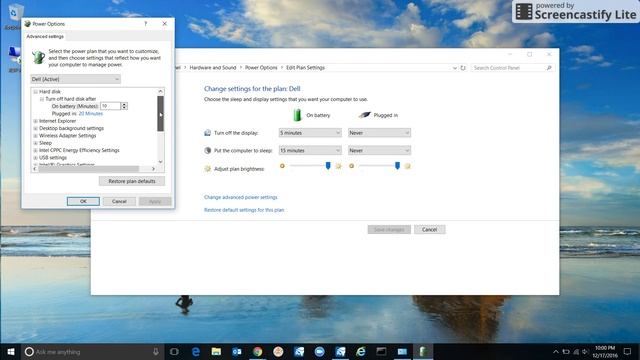640x360 pixels.
Task: Click the volume icon in system tray
Action: (x=585, y=351)
